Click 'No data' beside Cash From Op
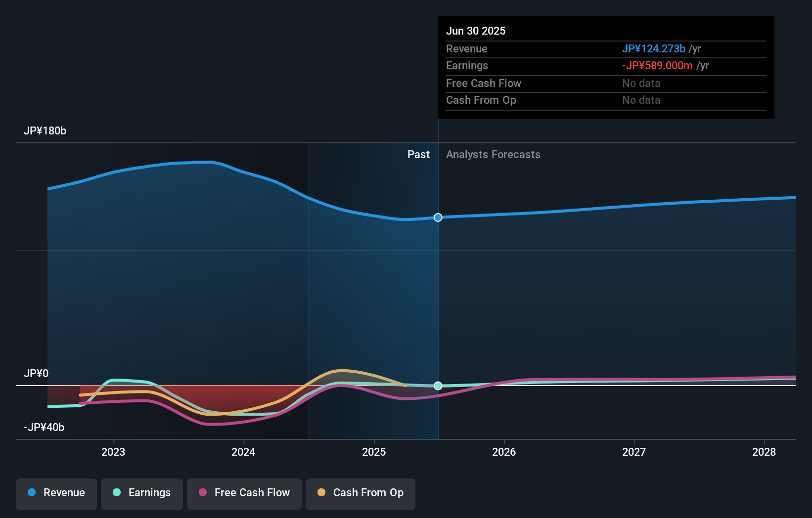Image resolution: width=812 pixels, height=518 pixels. pos(641,100)
